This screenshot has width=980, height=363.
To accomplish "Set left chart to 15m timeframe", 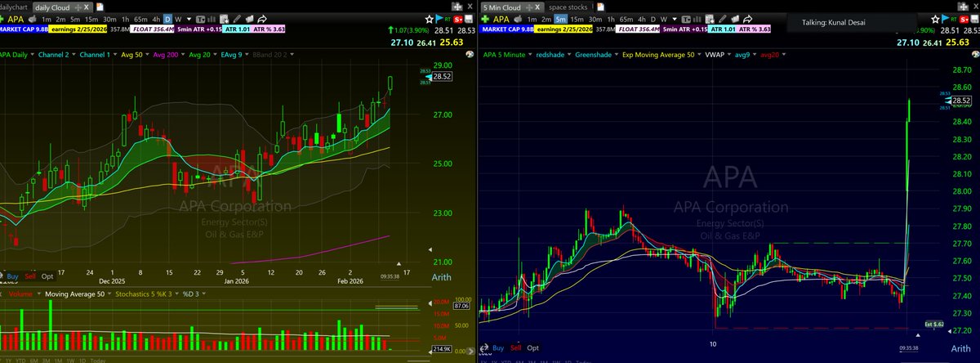I will click(x=91, y=20).
